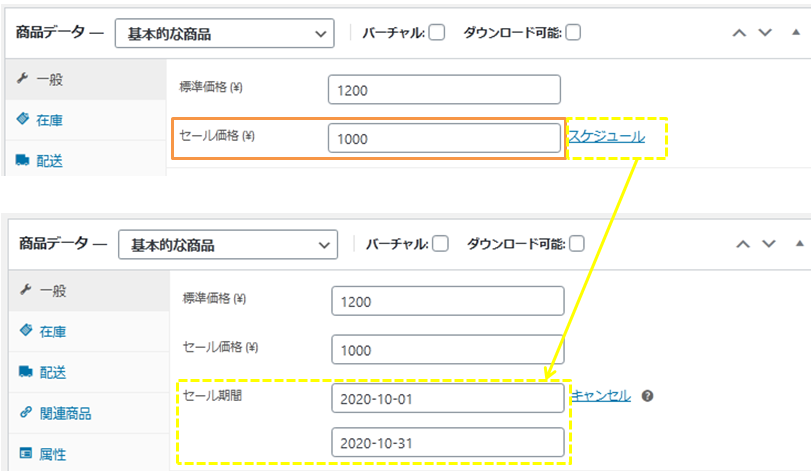Click 標準価格 (¥) label in upper panel
The image size is (811, 471).
(211, 87)
